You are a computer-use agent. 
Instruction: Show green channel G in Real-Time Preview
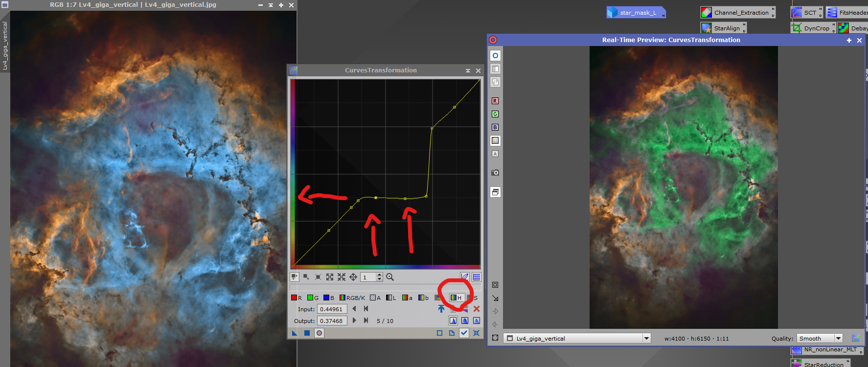pos(495,114)
